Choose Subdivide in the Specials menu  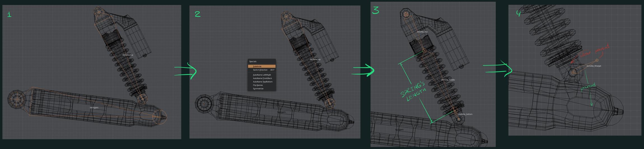(x=262, y=66)
